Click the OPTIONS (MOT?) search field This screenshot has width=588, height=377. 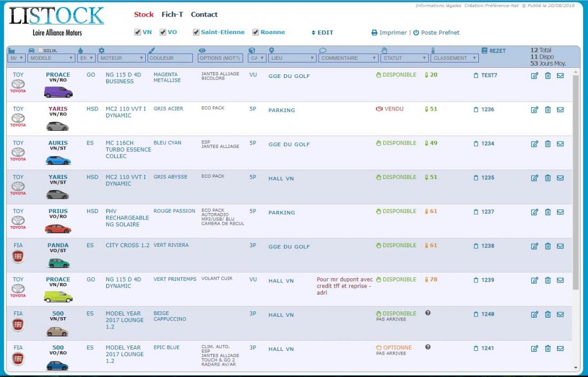pos(220,58)
